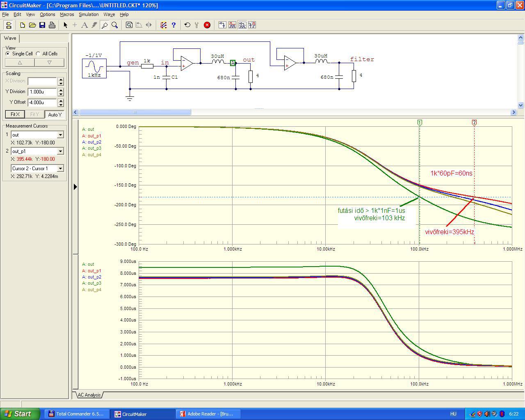The image size is (525, 420).
Task: Click the X Division stepper arrows
Action: point(61,81)
